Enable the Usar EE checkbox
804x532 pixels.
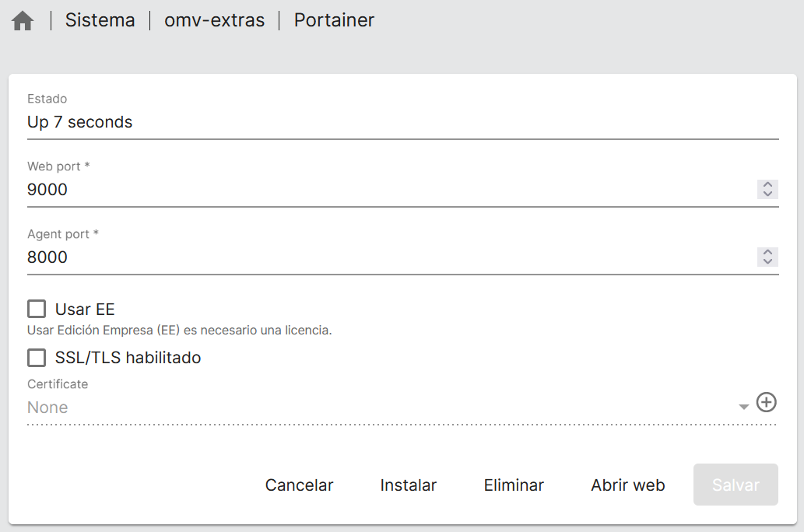[37, 310]
